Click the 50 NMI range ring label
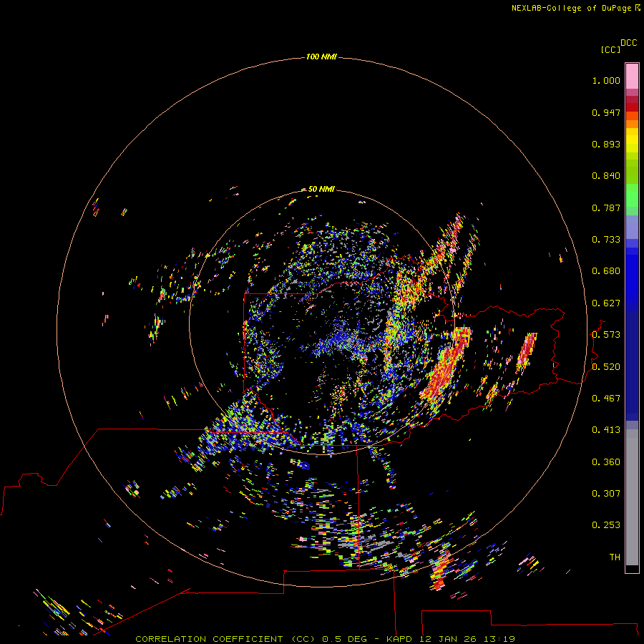Screen dimensions: 644x644 tap(321, 189)
